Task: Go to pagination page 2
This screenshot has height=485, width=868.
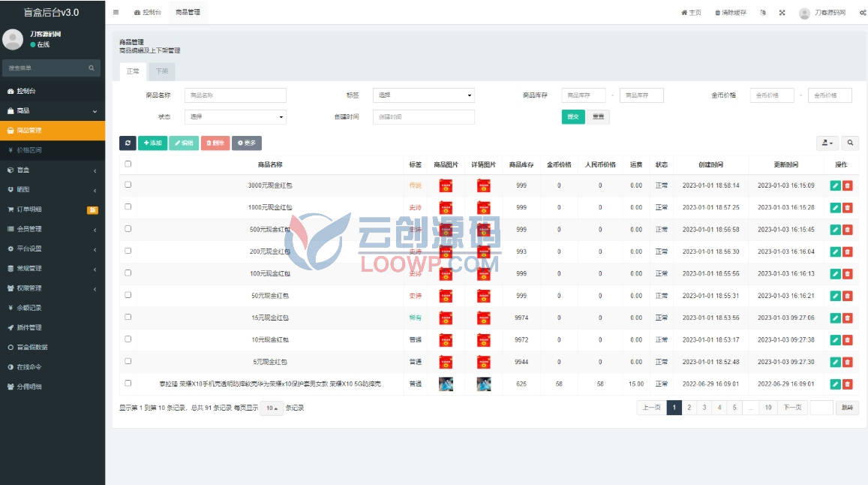Action: pyautogui.click(x=689, y=408)
